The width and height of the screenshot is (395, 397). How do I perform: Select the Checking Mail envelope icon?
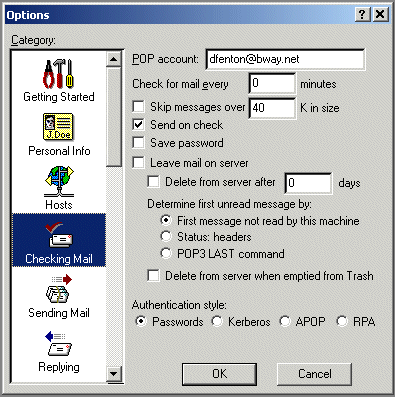[x=59, y=235]
